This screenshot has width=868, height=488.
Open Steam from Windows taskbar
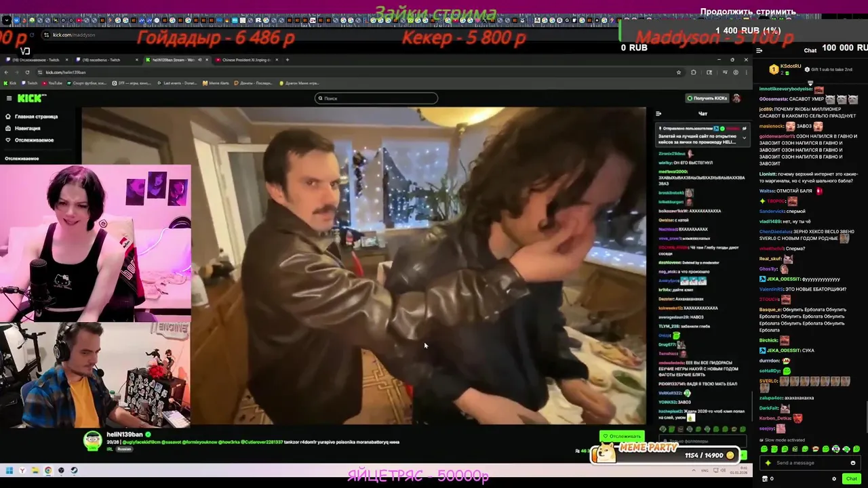tap(74, 470)
